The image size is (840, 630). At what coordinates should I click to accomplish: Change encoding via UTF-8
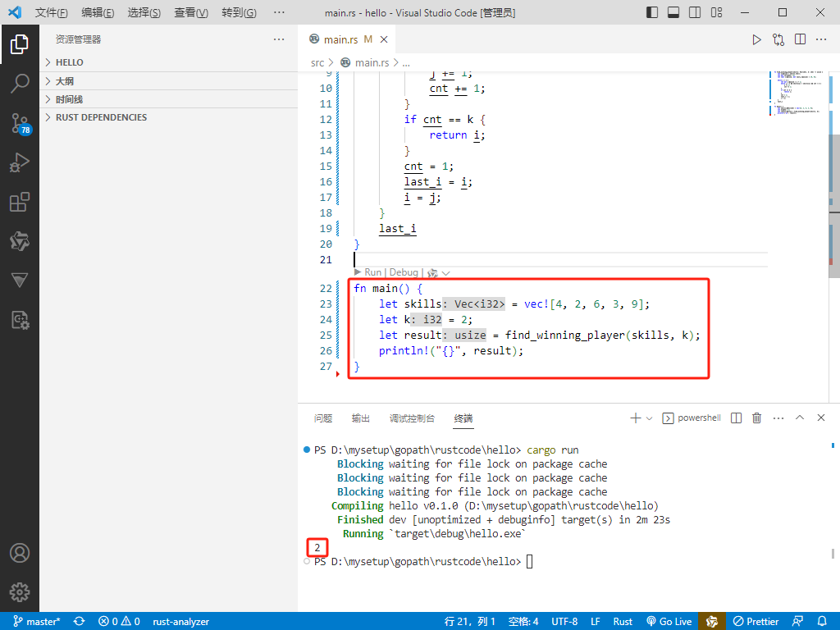click(564, 622)
